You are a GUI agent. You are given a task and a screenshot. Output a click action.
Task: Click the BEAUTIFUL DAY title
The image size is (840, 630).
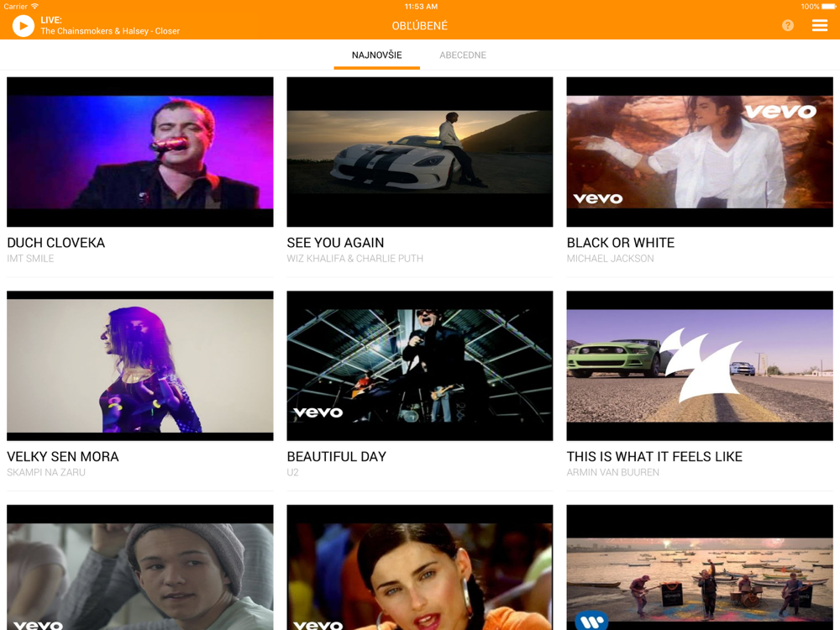click(337, 456)
